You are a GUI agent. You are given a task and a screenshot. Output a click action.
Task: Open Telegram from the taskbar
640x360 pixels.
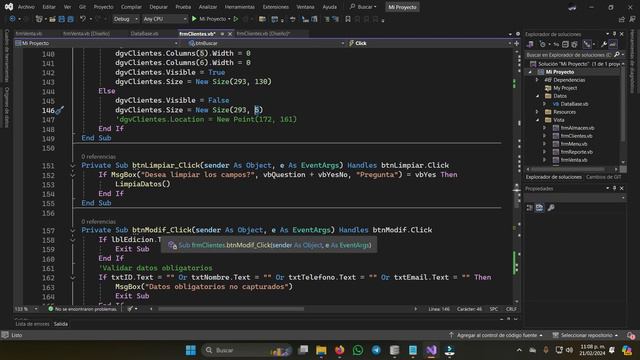click(x=376, y=350)
